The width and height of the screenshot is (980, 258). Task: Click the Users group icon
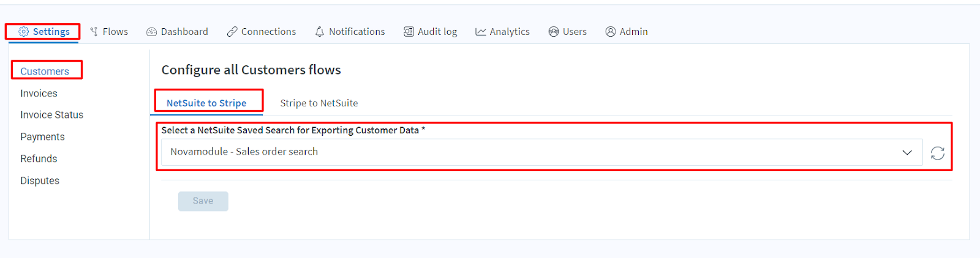[554, 32]
